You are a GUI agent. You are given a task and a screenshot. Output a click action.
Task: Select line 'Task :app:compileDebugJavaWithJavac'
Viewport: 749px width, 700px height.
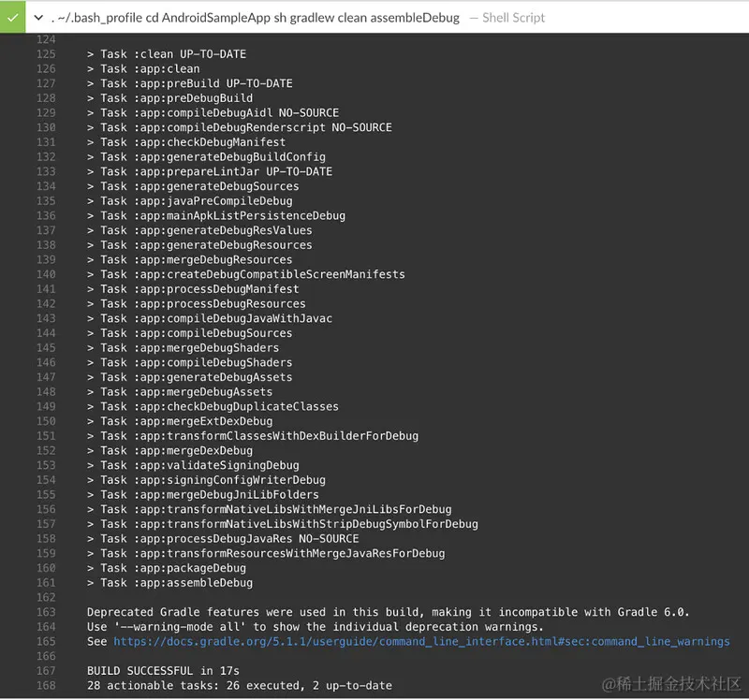click(x=209, y=318)
